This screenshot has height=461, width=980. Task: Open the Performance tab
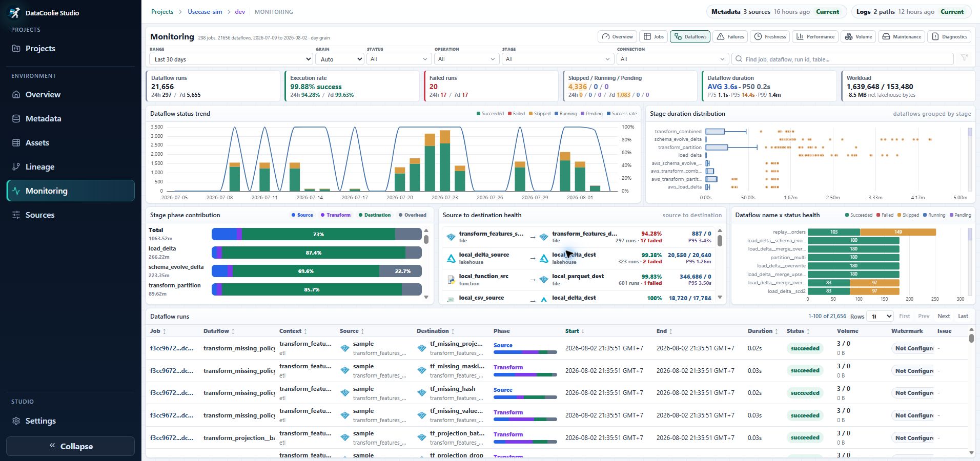[x=815, y=36]
